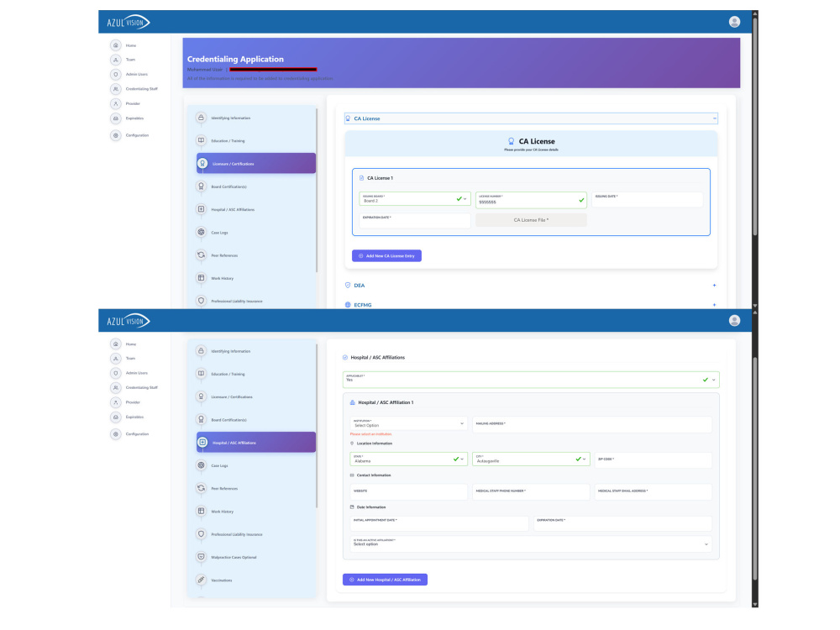Click the License Number field containing 5555555
This screenshot has width=840, height=630.
(531, 200)
